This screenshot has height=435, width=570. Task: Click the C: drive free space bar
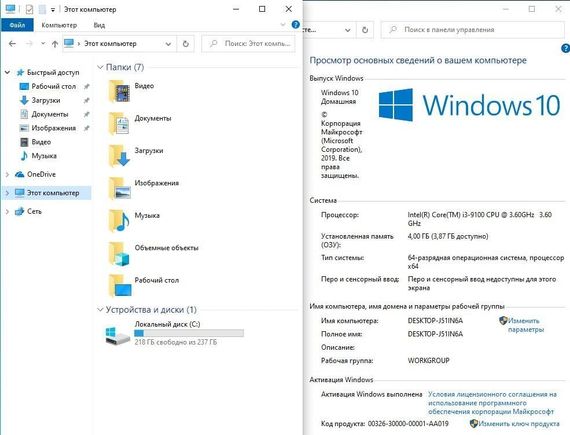coord(189,333)
